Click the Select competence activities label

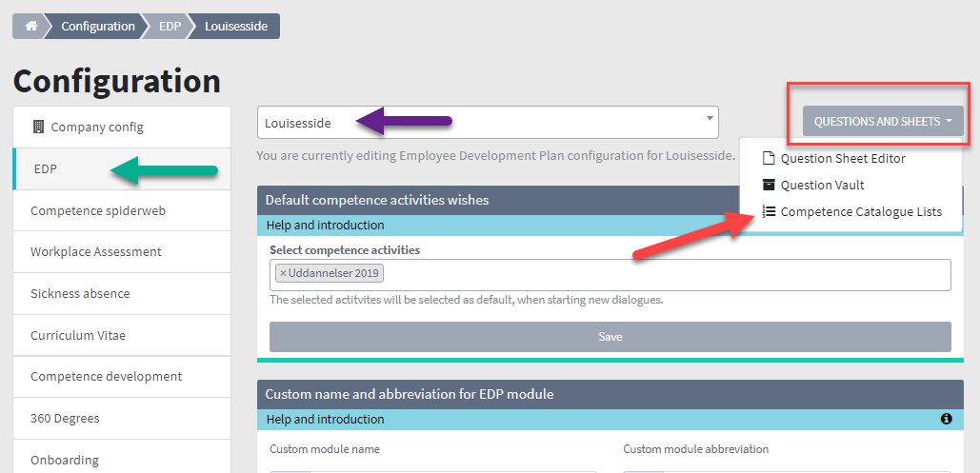click(345, 250)
